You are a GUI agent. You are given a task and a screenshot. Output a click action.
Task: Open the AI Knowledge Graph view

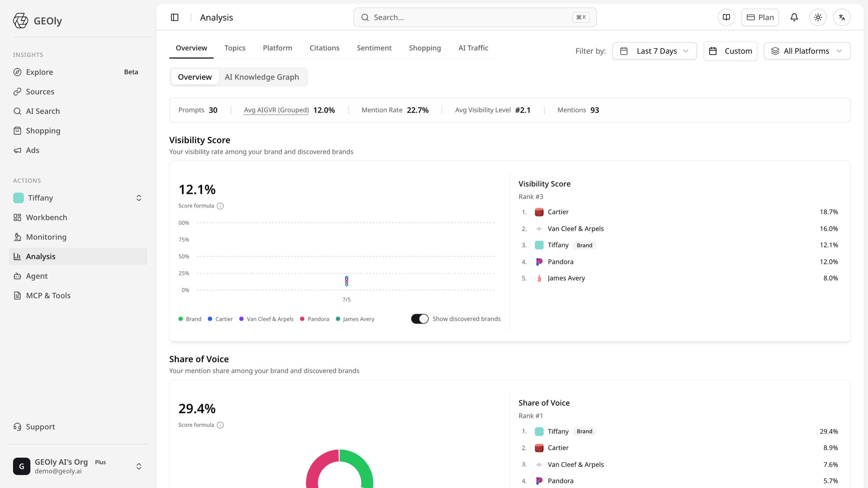point(262,77)
